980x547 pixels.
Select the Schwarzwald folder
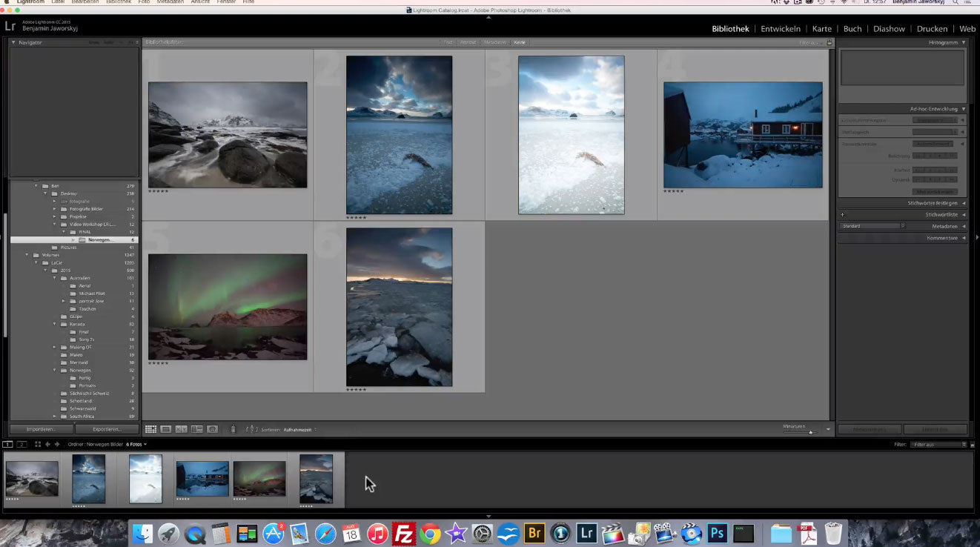[82, 408]
